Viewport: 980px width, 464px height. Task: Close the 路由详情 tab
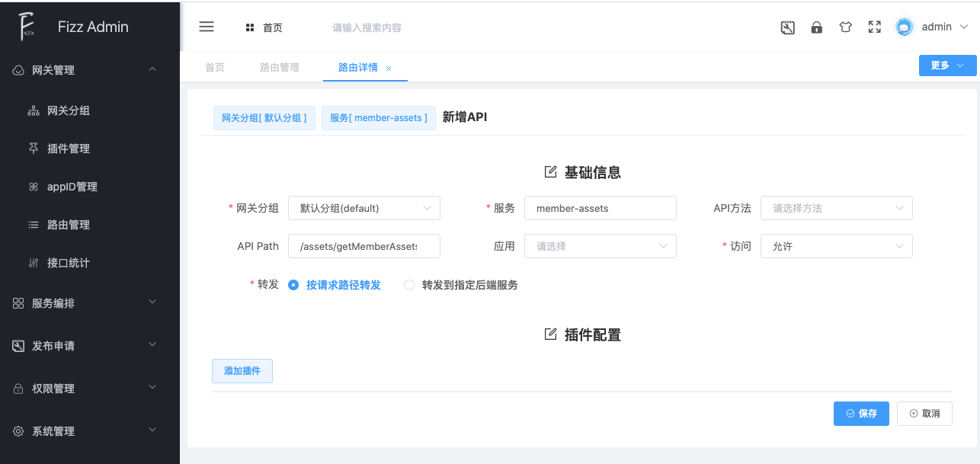(389, 69)
